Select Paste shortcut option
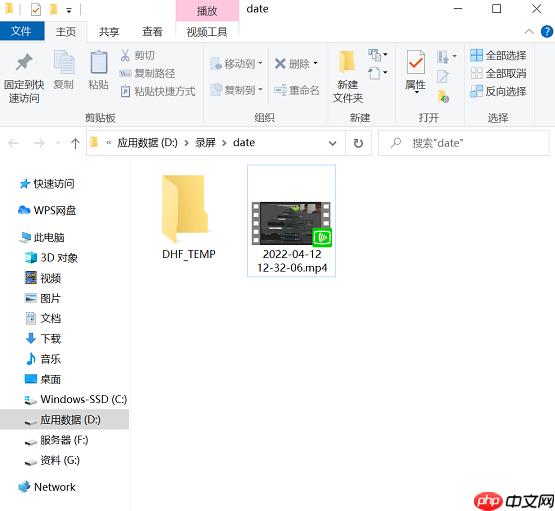This screenshot has width=555, height=511. pos(158,91)
